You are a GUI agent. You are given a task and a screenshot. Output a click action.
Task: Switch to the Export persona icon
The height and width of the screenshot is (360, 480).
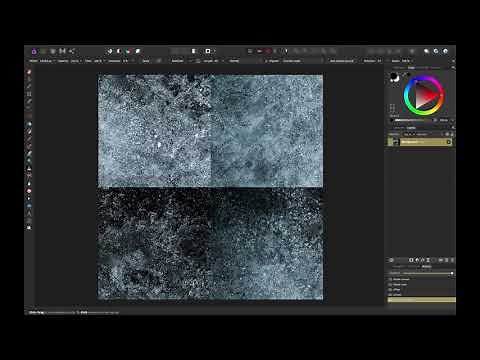click(x=72, y=51)
